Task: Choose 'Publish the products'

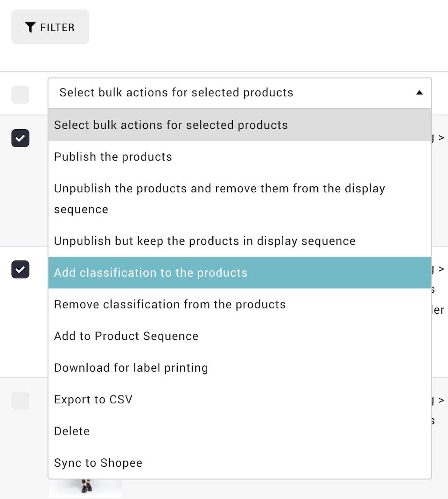Action: click(239, 156)
